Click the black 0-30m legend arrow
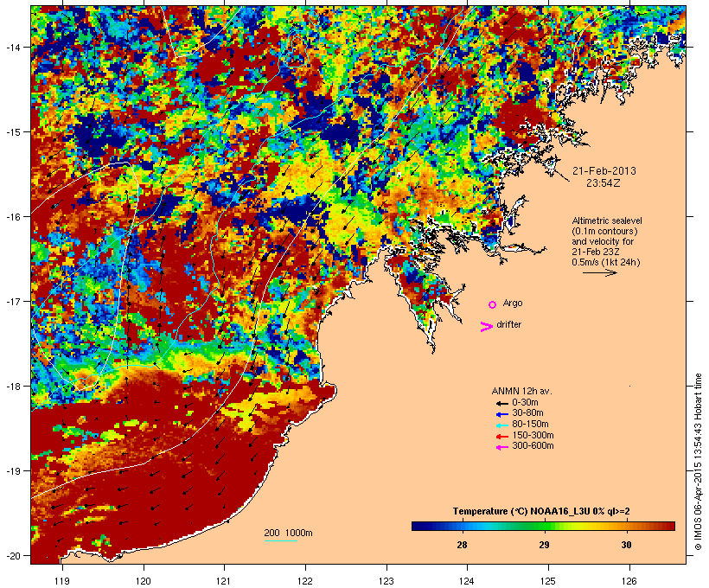This screenshot has height=588, width=709. point(501,404)
